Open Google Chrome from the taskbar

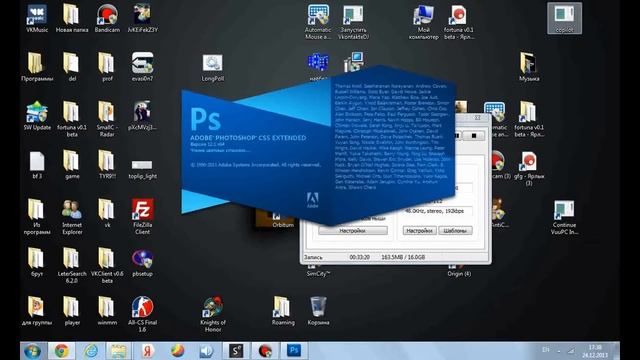point(62,351)
